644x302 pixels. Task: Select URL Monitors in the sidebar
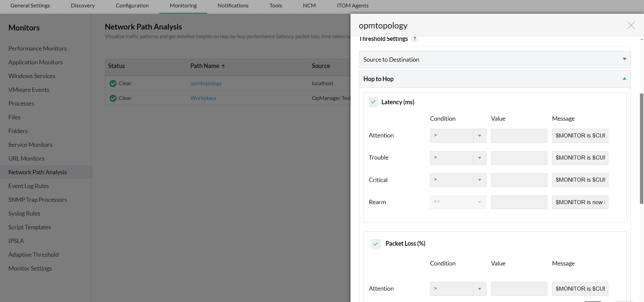[x=26, y=159]
